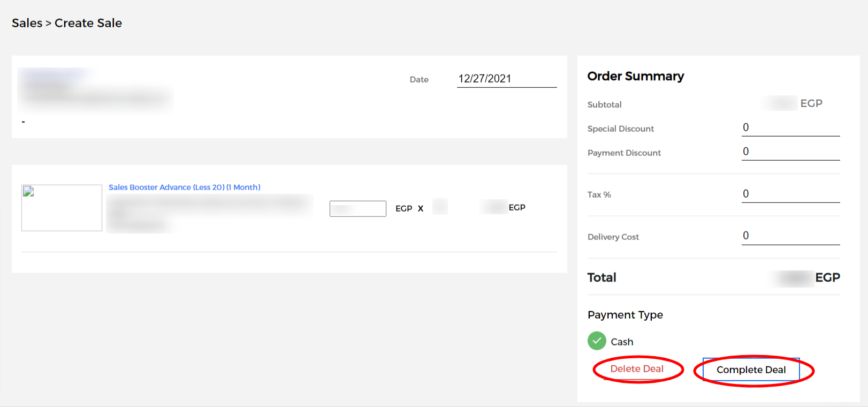This screenshot has width=868, height=407.
Task: Click the Payment Type heading
Action: [x=625, y=315]
